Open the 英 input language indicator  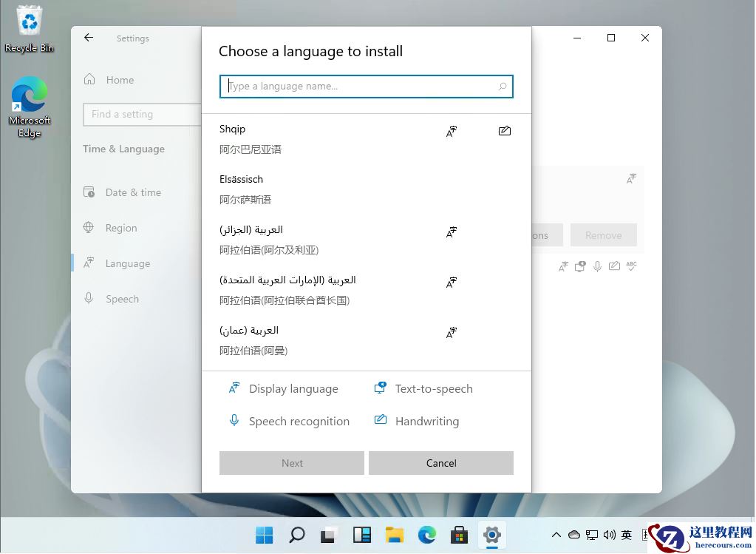(626, 534)
